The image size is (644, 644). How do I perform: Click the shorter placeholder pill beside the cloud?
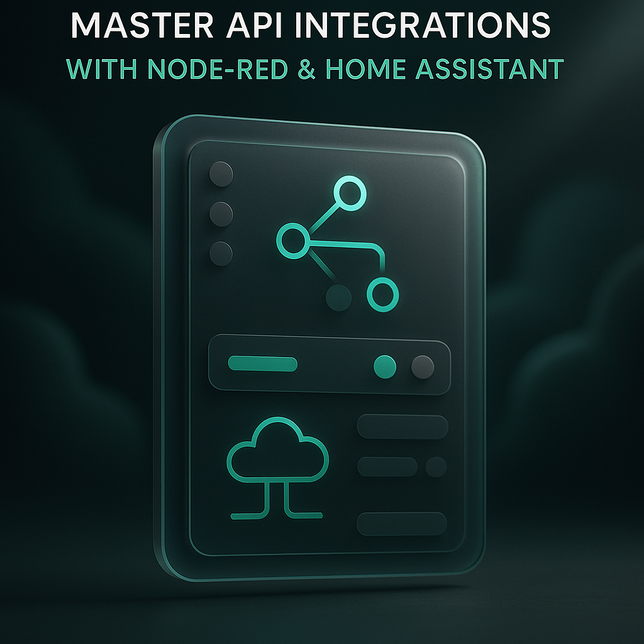click(x=387, y=467)
